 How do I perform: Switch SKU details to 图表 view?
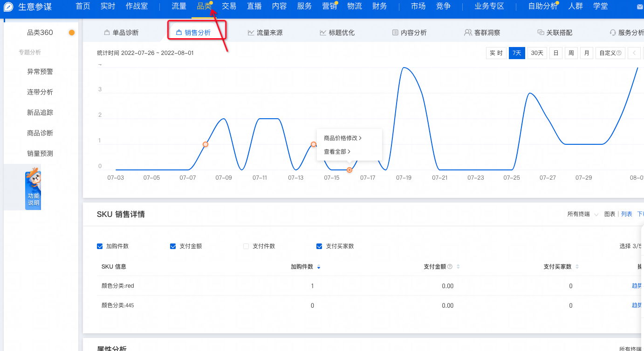pos(610,214)
